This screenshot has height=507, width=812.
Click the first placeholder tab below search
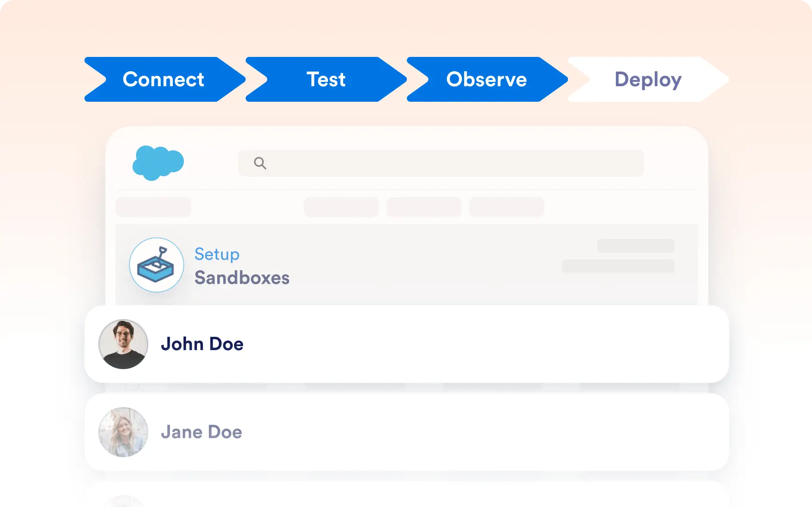(153, 207)
